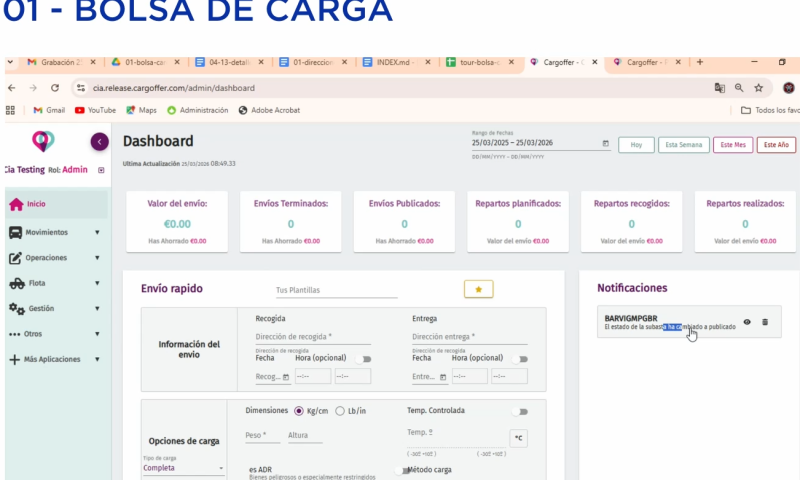Screen dimensions: 800x480
Task: Reload the page using browser refresh icon
Action: pyautogui.click(x=55, y=88)
